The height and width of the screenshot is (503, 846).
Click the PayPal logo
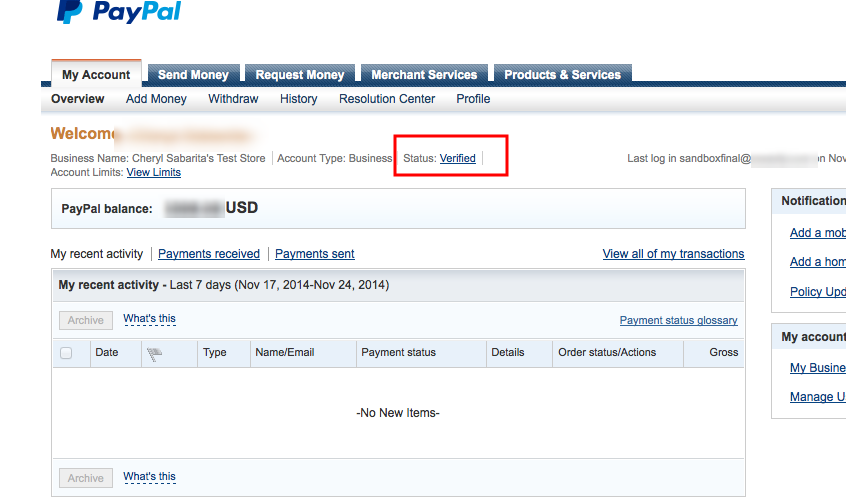119,11
